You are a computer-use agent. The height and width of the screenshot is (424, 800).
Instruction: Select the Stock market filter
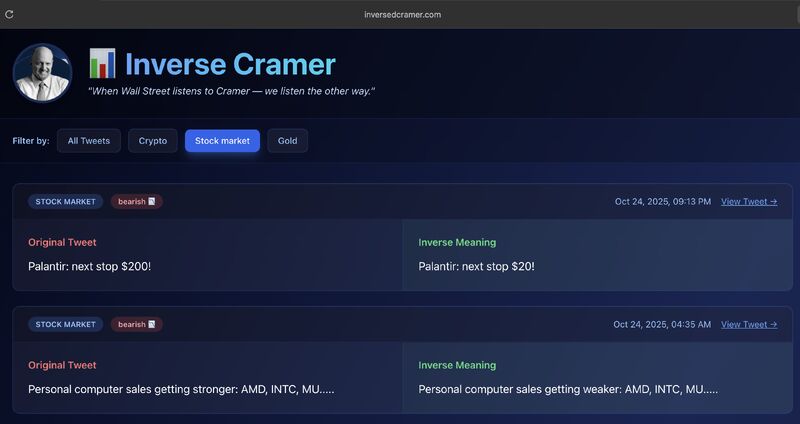click(222, 141)
